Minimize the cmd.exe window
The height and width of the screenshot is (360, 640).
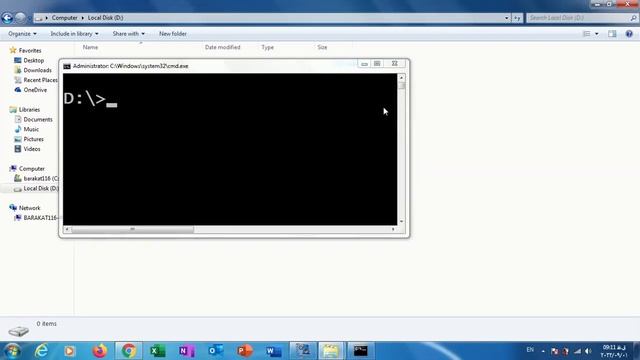(364, 64)
